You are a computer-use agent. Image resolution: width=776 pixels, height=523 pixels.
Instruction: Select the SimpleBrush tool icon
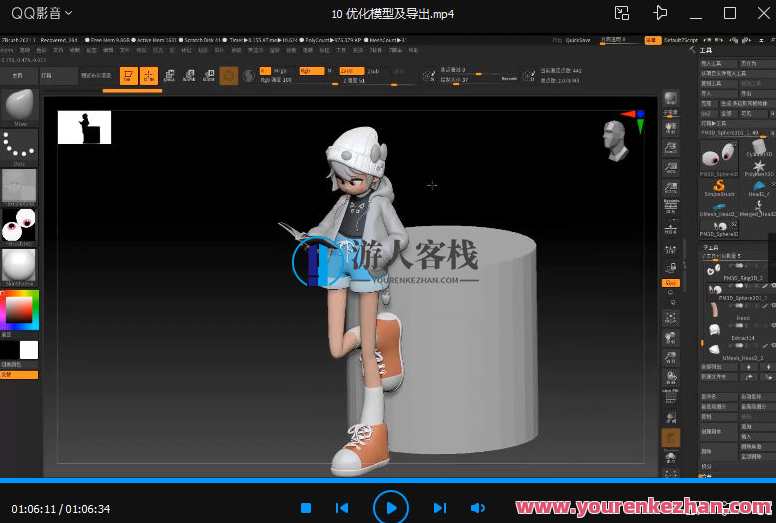tap(719, 188)
